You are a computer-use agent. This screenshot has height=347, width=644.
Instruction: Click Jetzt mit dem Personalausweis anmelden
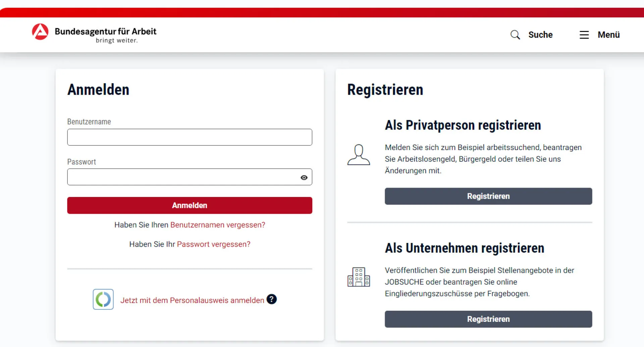coord(192,300)
